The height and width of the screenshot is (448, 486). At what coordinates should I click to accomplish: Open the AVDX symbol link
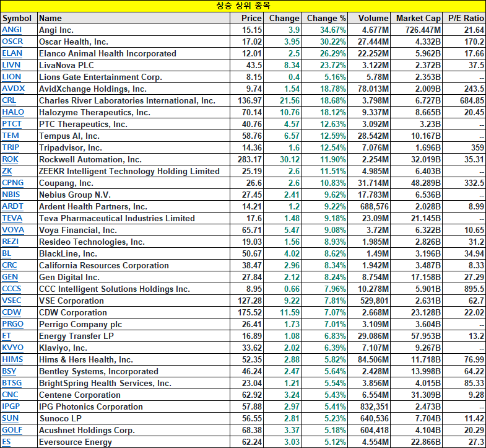(14, 89)
